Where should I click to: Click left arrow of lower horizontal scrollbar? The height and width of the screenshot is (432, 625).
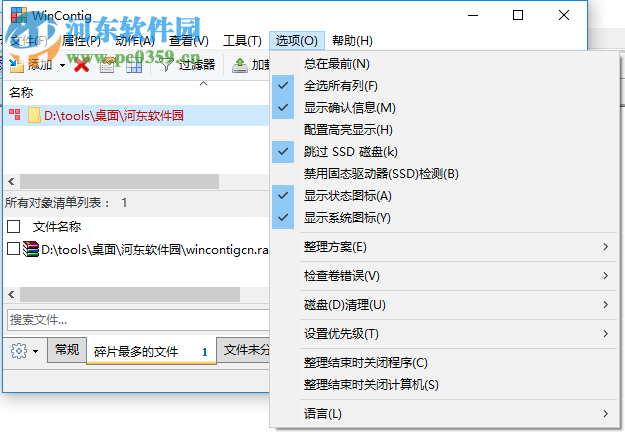point(11,295)
